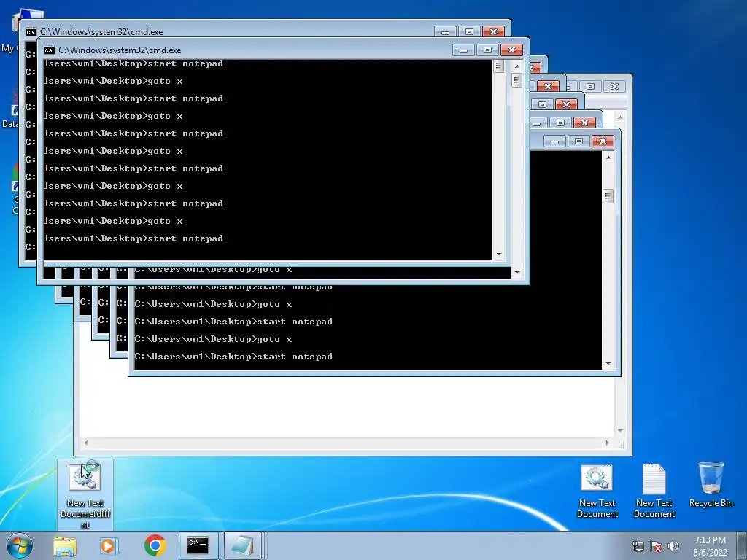Image resolution: width=747 pixels, height=560 pixels.
Task: Open File Explorer from the taskbar
Action: click(65, 546)
